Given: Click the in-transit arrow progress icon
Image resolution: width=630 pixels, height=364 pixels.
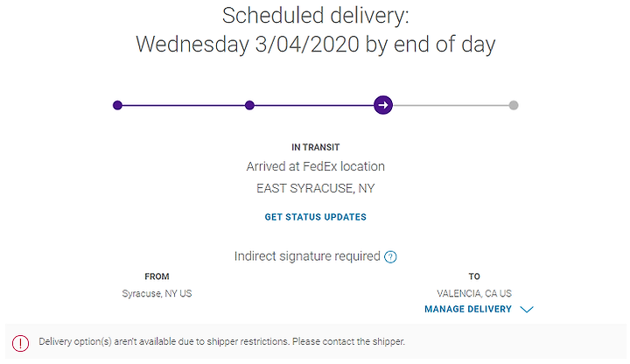Looking at the screenshot, I should point(383,105).
